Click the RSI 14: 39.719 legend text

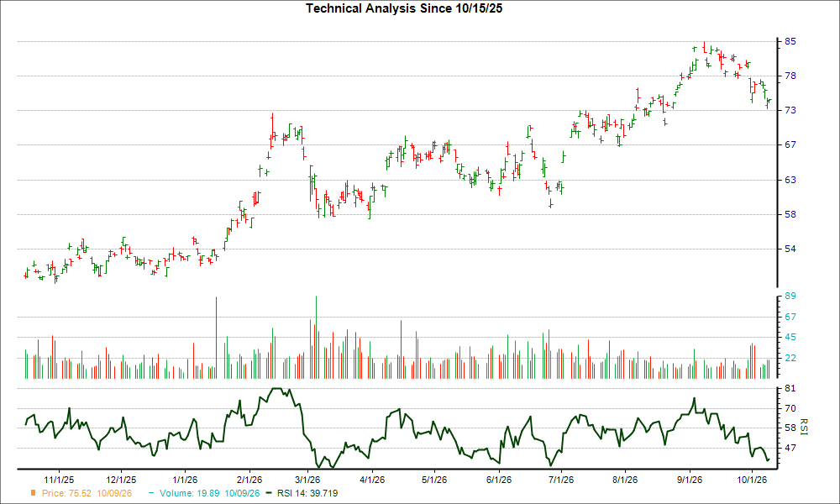click(307, 493)
